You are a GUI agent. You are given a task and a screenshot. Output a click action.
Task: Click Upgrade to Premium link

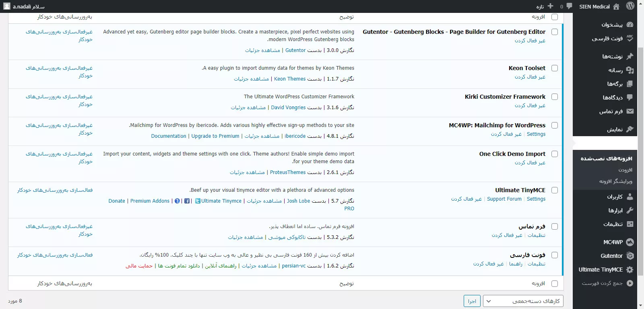coord(215,136)
